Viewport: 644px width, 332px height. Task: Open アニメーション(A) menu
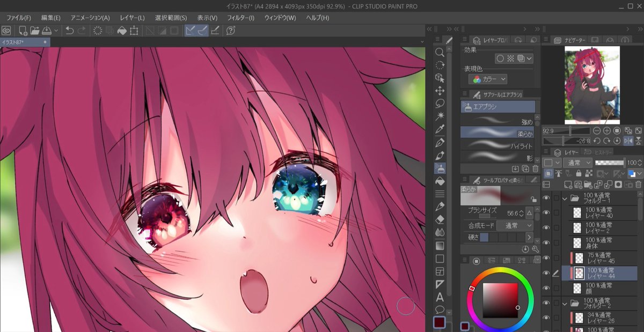click(90, 18)
